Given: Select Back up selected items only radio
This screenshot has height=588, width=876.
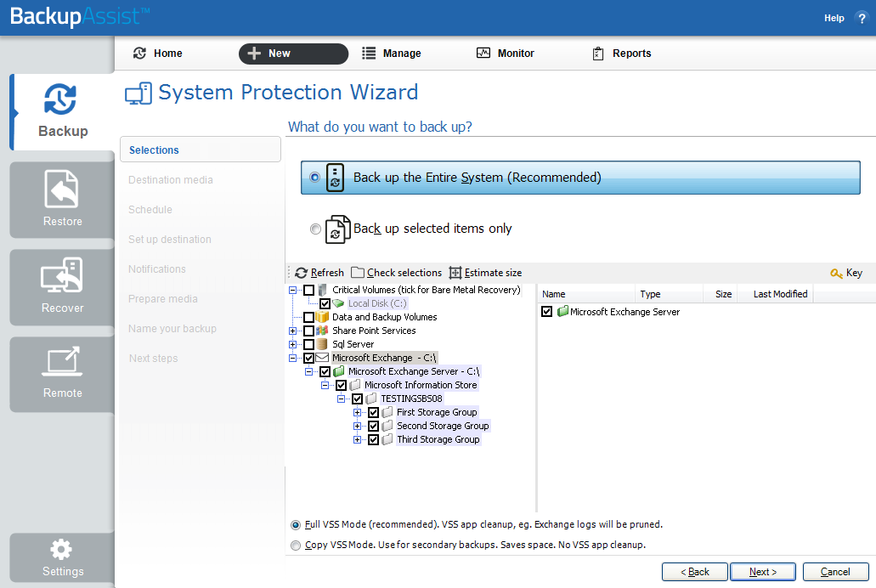Looking at the screenshot, I should (315, 229).
